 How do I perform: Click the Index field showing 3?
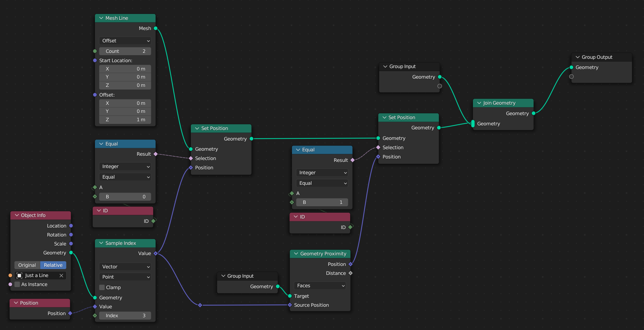tap(125, 315)
